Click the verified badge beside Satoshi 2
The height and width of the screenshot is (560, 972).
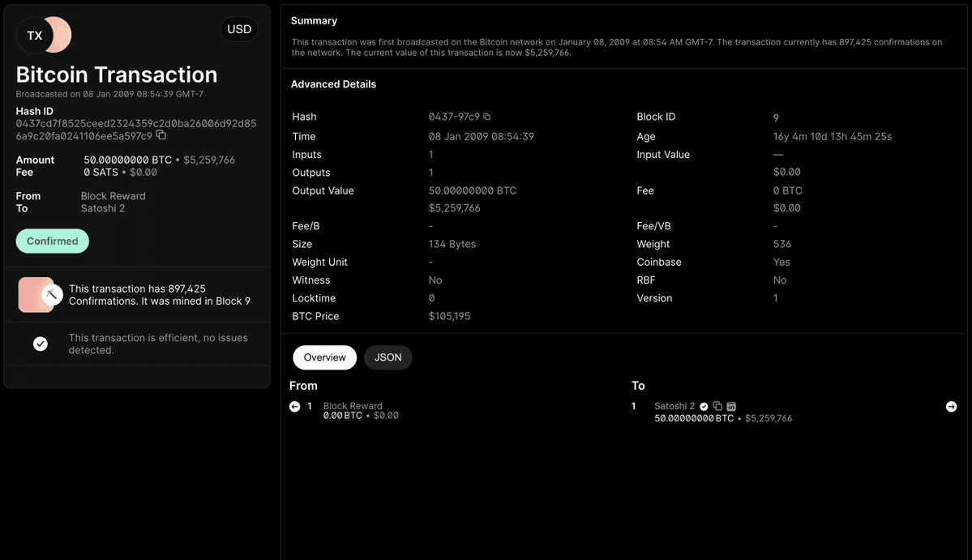(704, 406)
